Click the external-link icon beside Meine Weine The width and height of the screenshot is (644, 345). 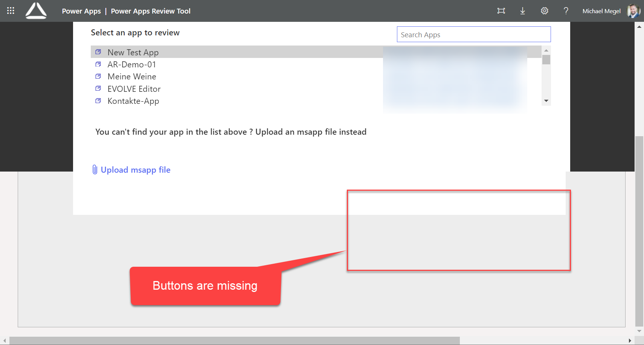click(98, 76)
